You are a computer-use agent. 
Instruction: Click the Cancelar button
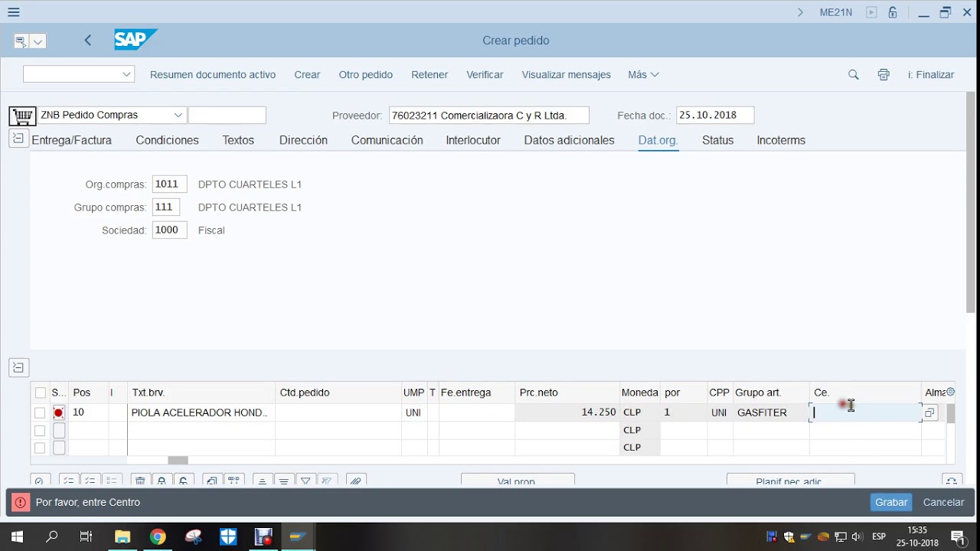943,502
